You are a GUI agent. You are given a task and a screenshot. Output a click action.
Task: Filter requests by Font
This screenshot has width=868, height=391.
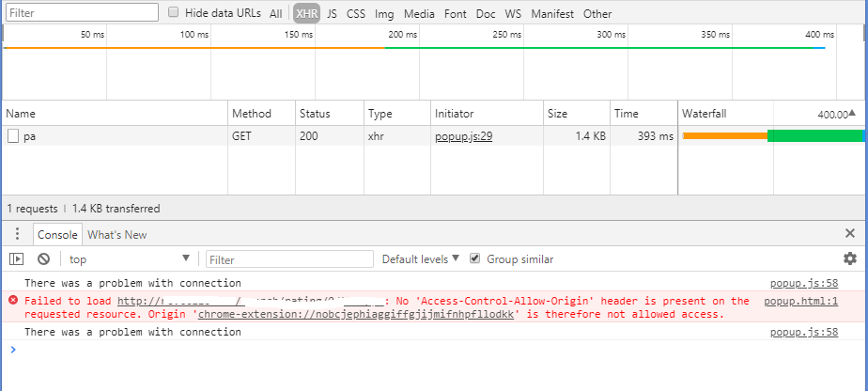point(455,14)
